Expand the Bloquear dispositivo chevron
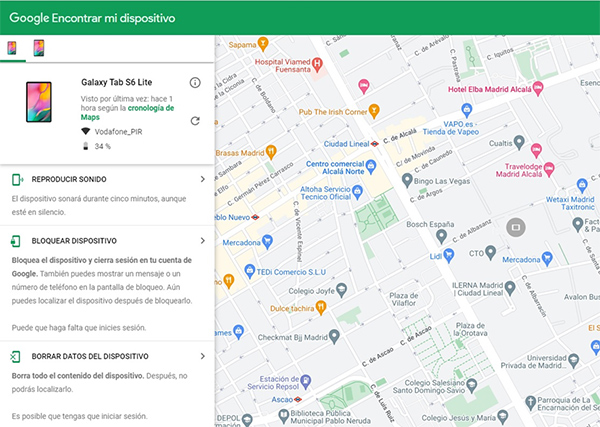The height and width of the screenshot is (427, 600). (x=203, y=241)
